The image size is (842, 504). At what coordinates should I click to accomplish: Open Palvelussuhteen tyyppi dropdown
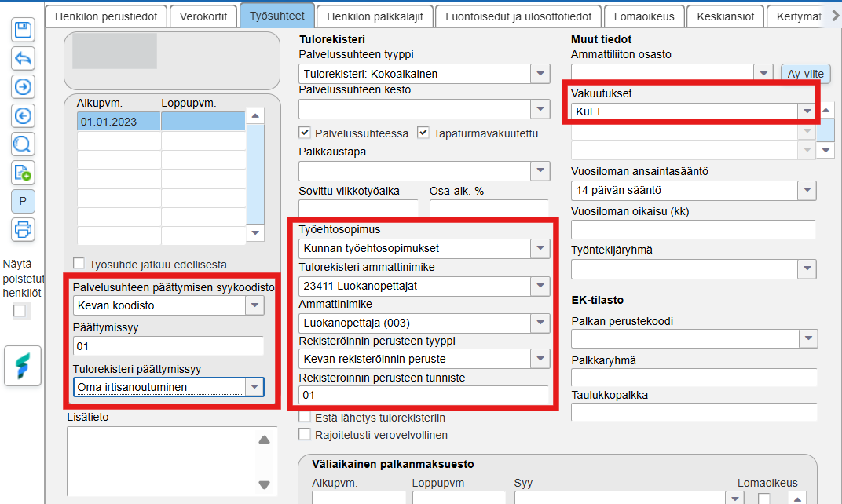tap(540, 74)
